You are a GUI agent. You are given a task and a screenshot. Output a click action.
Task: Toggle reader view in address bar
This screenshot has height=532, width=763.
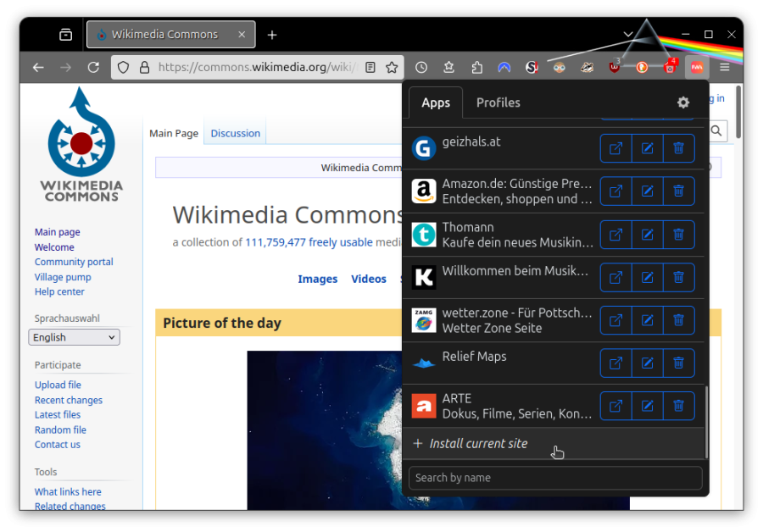pyautogui.click(x=370, y=67)
